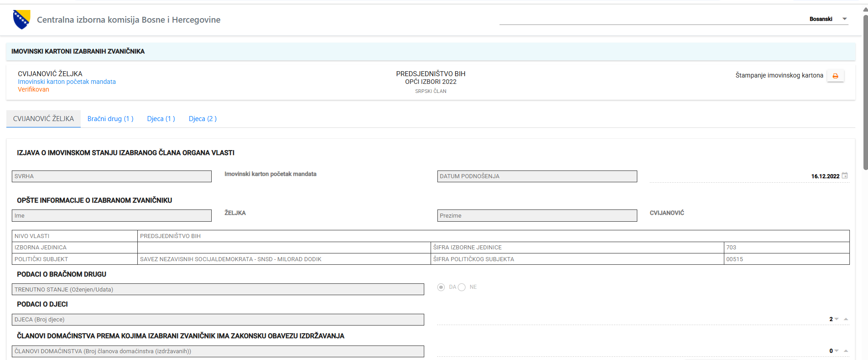The width and height of the screenshot is (868, 360).
Task: Open the Djeca (1) tab
Action: point(161,119)
